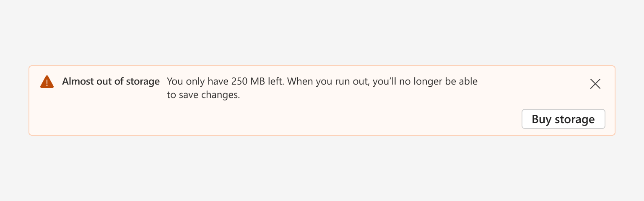Click the exclamation mark alert icon
The image size is (644, 201).
(47, 82)
